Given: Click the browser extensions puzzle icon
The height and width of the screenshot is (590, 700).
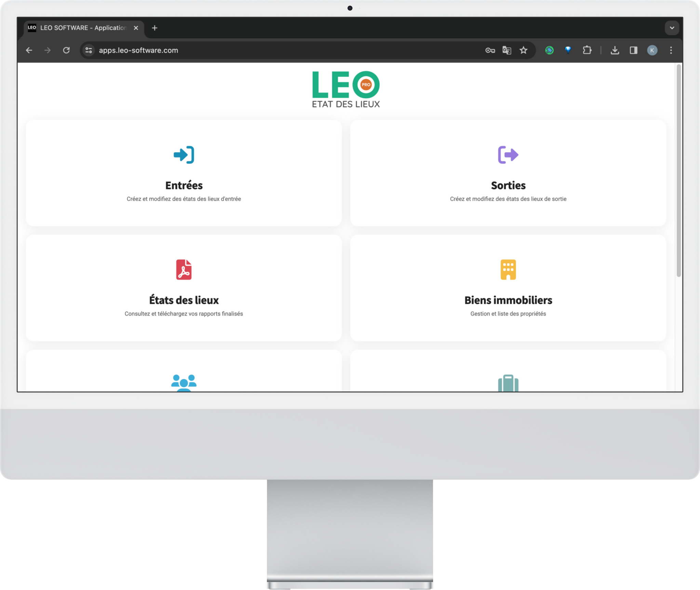Looking at the screenshot, I should tap(588, 50).
